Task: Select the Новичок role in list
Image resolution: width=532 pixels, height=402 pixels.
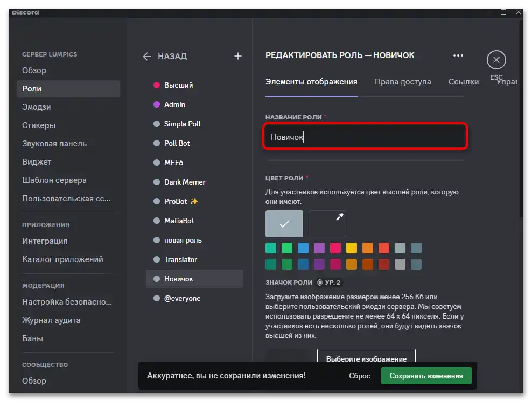Action: coord(194,279)
